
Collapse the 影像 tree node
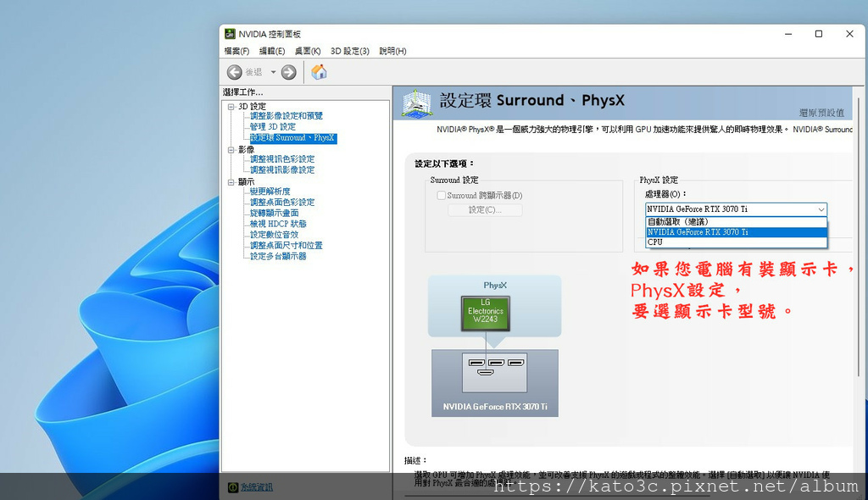tap(231, 149)
